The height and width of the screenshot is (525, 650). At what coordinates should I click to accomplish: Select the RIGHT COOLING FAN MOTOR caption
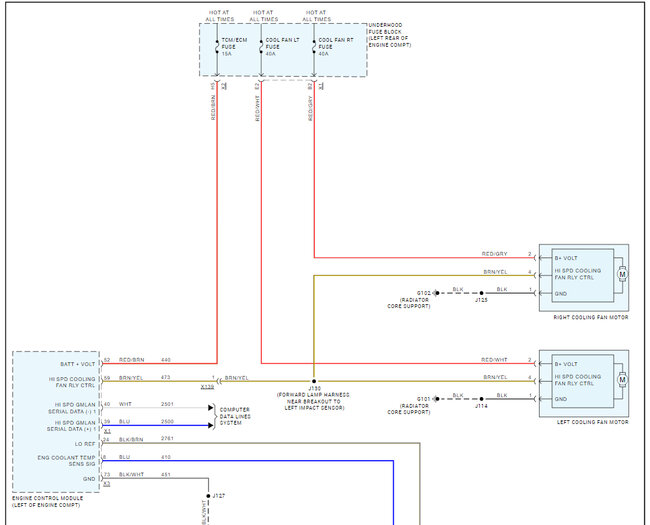pyautogui.click(x=591, y=317)
